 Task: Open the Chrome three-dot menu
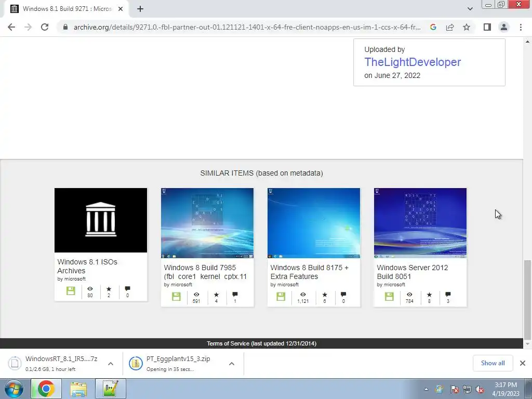coord(521,27)
